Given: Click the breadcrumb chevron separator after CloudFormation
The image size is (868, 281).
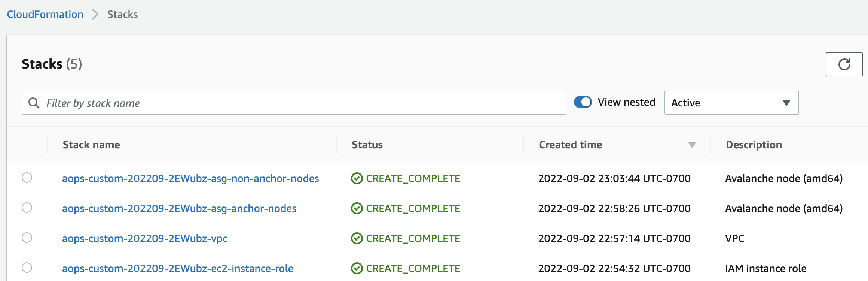Looking at the screenshot, I should (x=95, y=14).
